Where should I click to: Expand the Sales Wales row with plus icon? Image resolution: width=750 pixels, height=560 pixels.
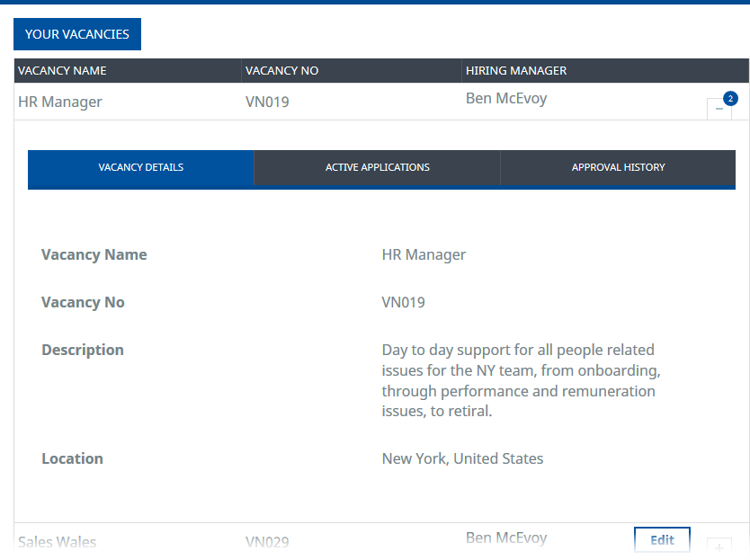(719, 547)
